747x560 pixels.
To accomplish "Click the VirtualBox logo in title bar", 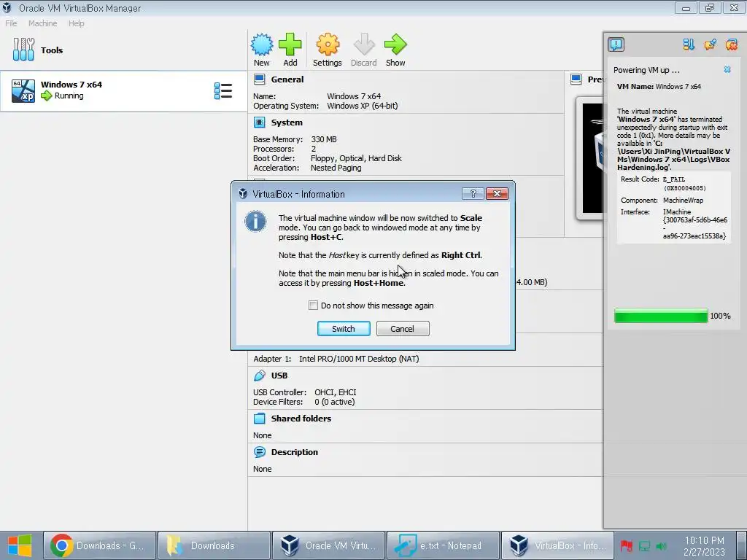I will point(7,7).
